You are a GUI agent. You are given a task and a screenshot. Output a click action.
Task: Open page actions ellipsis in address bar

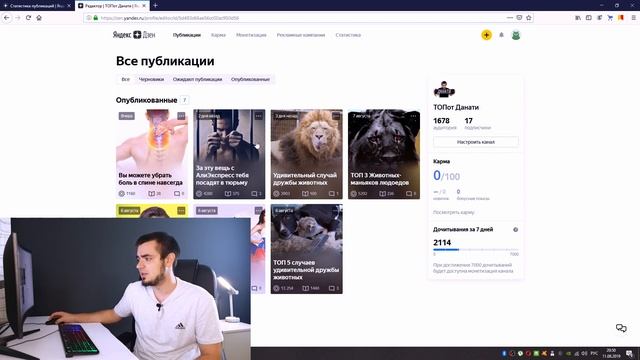(x=510, y=18)
